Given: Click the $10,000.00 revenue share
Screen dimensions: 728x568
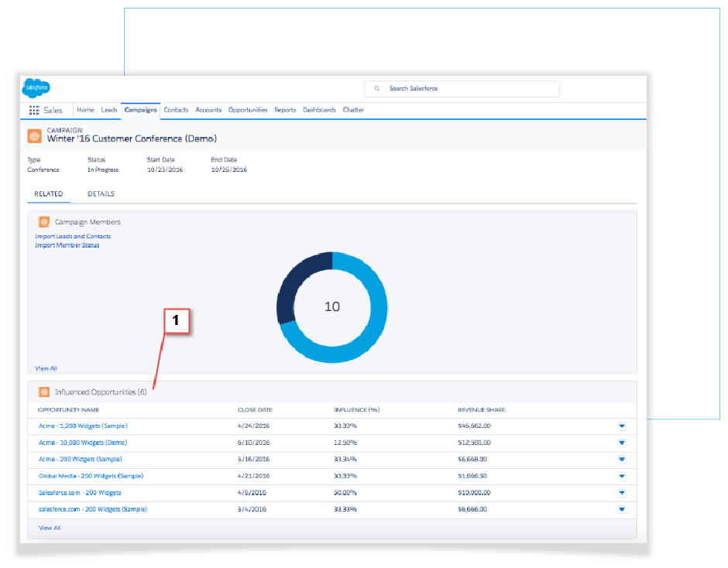Looking at the screenshot, I should pos(474,493).
